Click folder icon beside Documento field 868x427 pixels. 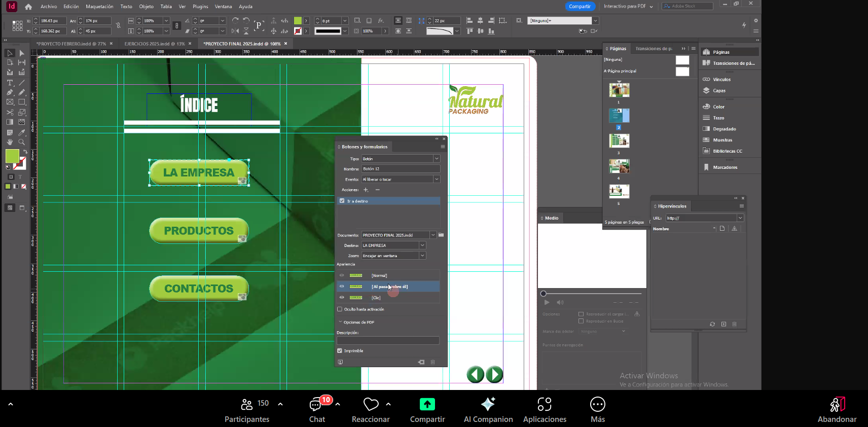click(x=441, y=235)
